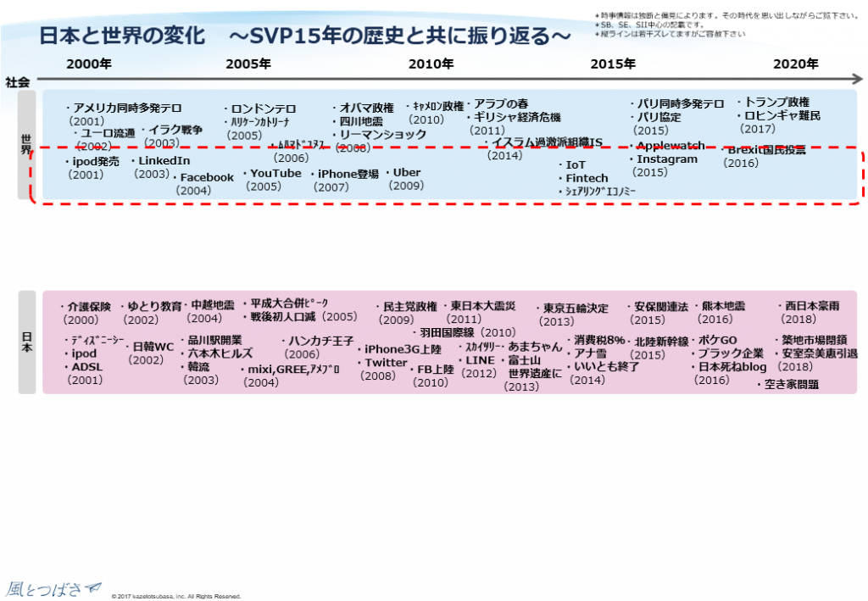Click the text 'Instagram'
The height and width of the screenshot is (601, 868).
[667, 159]
